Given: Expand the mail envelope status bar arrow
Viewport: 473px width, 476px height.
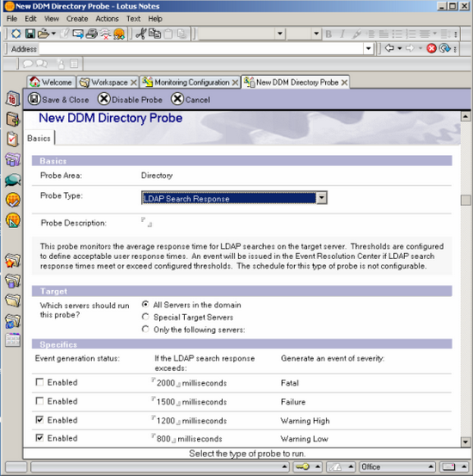Looking at the screenshot, I should coord(464,467).
